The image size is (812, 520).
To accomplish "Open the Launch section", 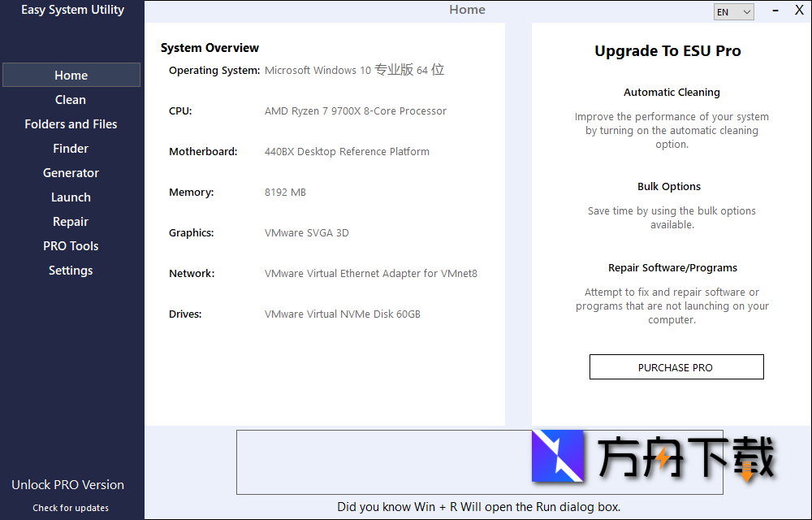I will tap(70, 197).
